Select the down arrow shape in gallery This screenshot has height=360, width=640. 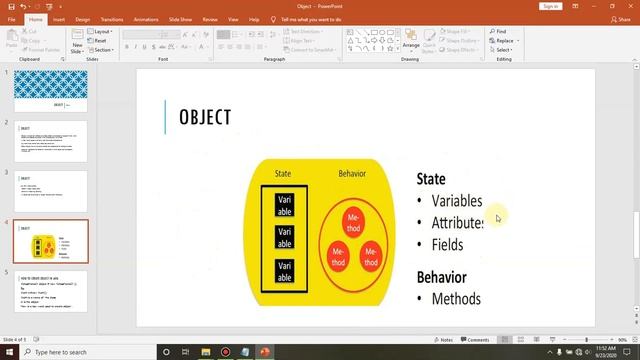tap(382, 40)
